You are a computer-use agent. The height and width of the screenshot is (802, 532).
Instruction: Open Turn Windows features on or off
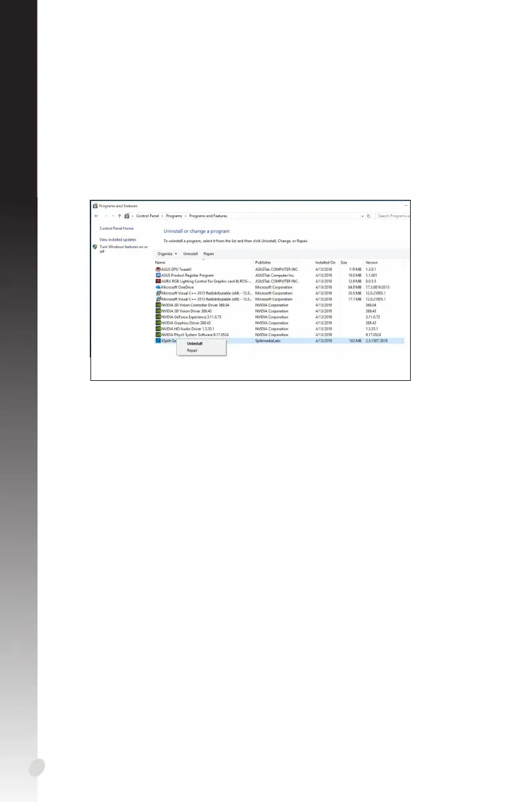[x=124, y=249]
